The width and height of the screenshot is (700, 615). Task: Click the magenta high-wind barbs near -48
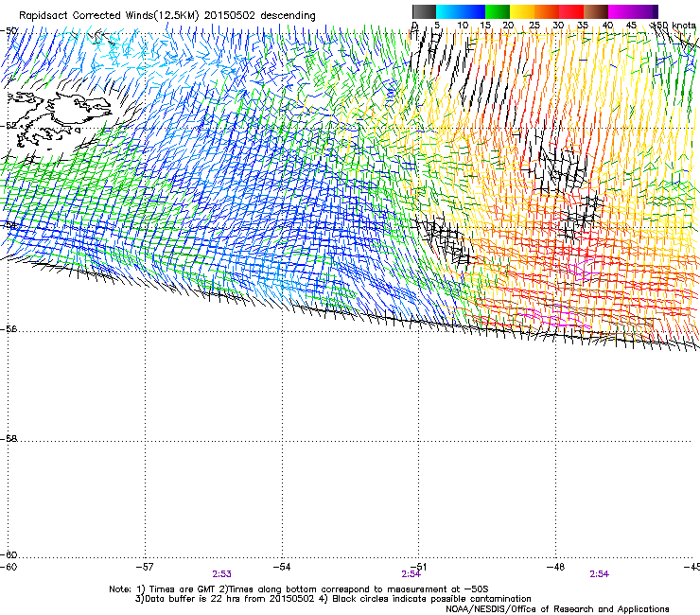pos(553,317)
